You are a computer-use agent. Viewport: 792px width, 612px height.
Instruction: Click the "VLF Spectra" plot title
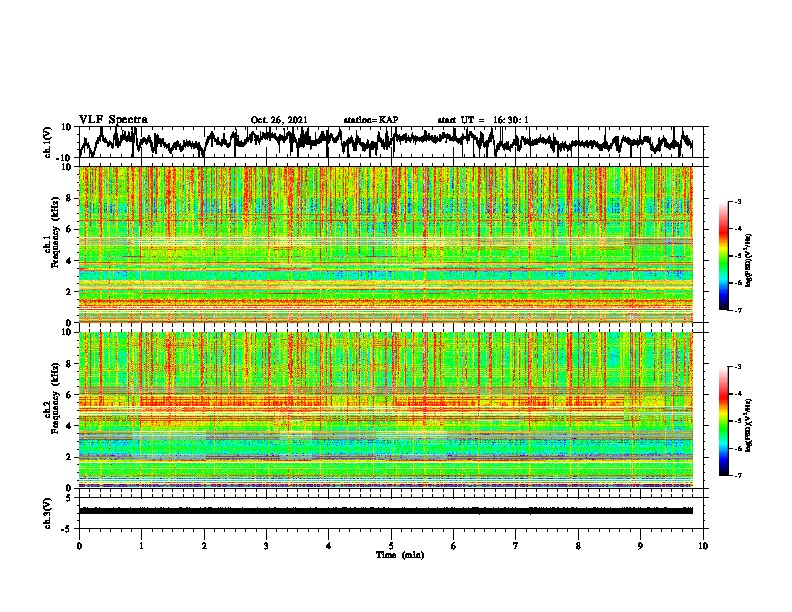click(113, 120)
